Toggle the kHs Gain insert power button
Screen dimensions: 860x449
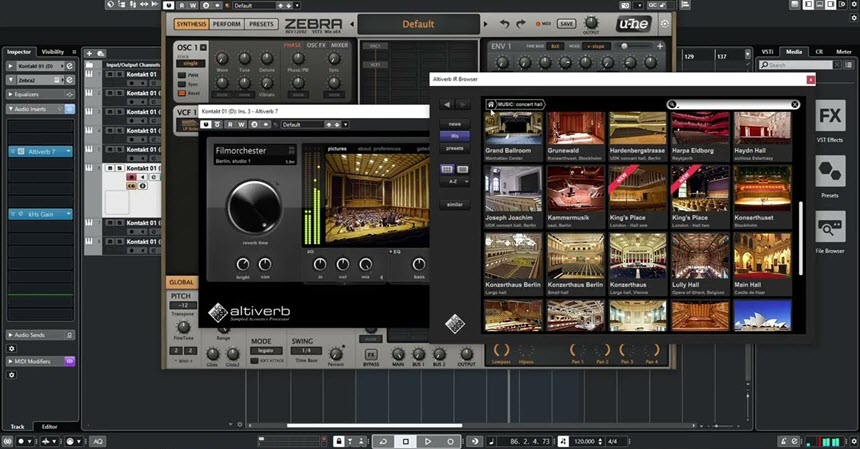tap(13, 214)
